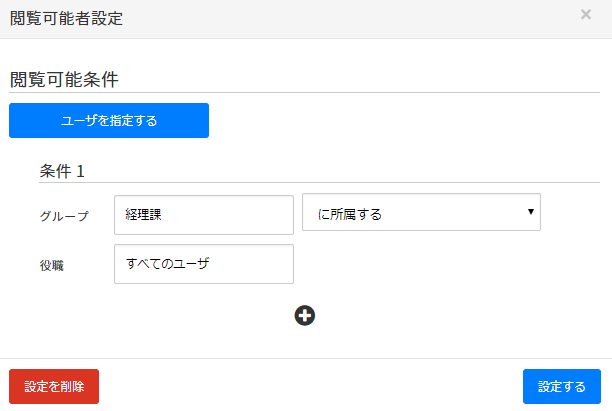
Task: Apply the conditions with 設定する
Action: click(x=561, y=386)
